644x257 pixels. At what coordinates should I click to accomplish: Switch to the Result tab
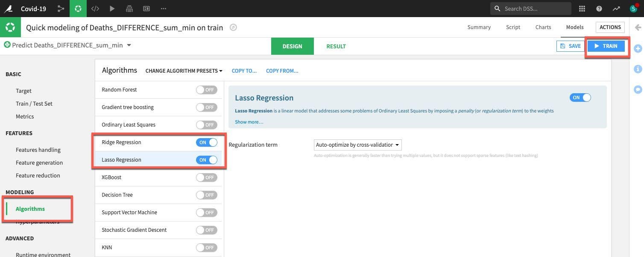coord(336,46)
